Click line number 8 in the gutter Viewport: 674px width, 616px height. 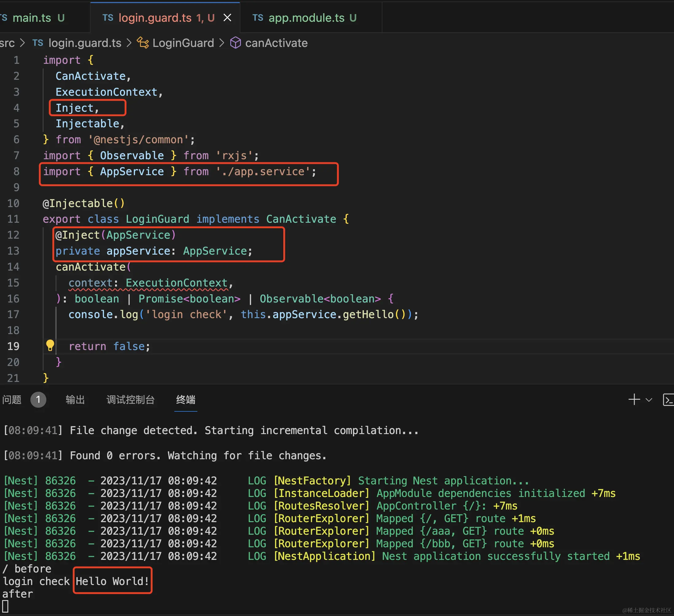[16, 171]
